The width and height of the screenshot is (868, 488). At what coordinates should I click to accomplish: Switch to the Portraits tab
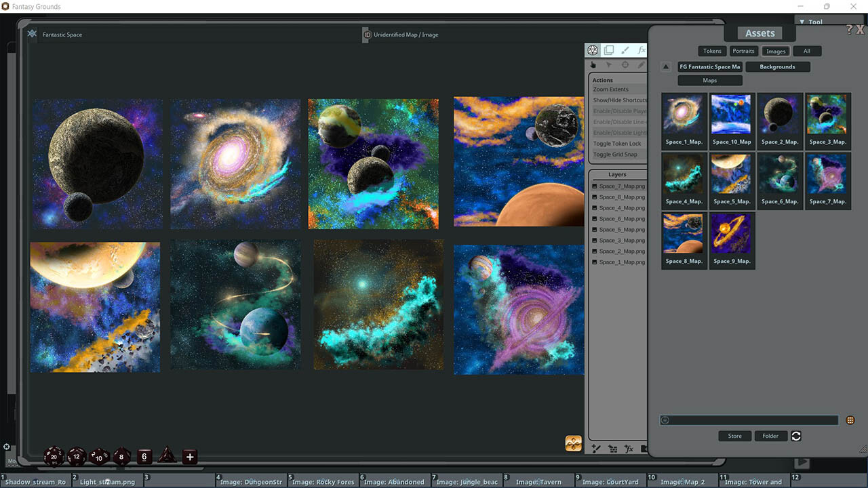point(743,50)
